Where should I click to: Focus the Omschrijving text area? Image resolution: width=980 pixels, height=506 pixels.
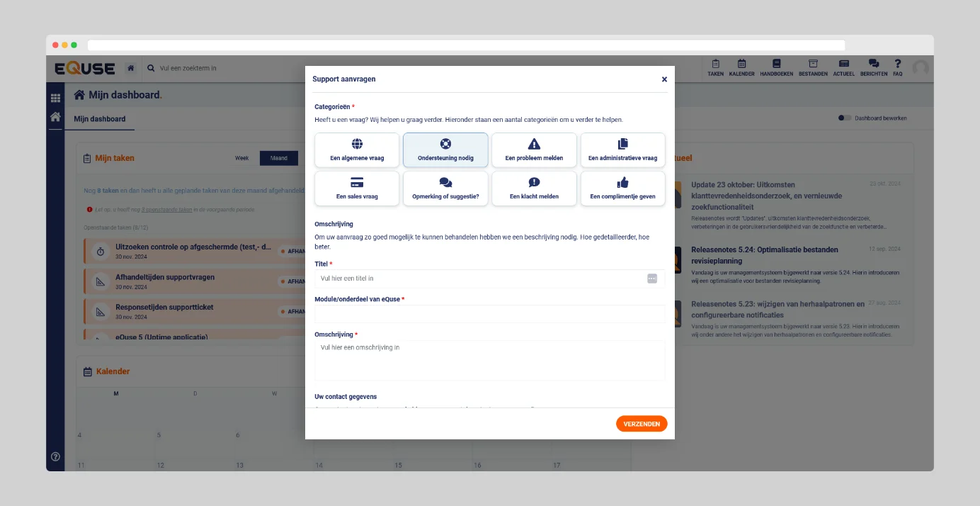[489, 360]
